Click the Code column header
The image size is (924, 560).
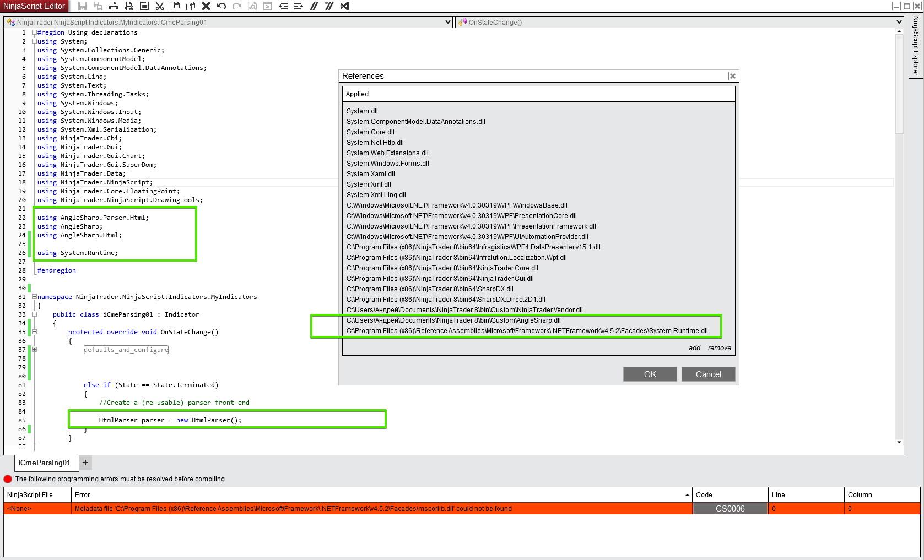(730, 495)
